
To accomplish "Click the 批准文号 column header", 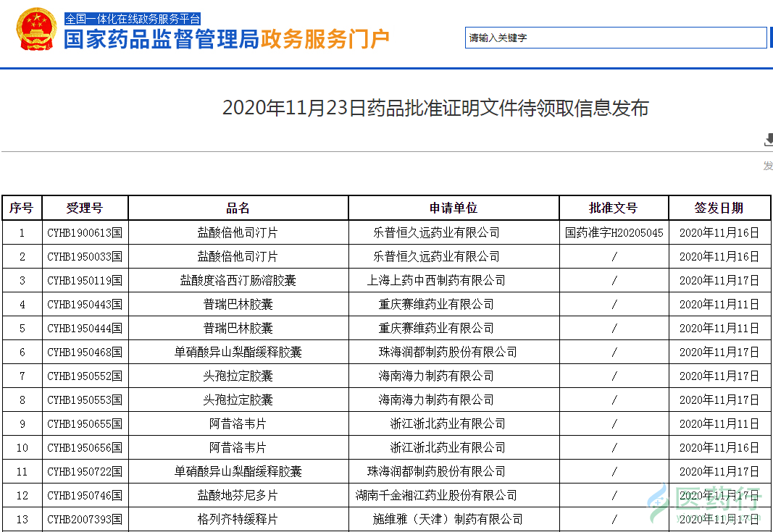I will tap(614, 208).
